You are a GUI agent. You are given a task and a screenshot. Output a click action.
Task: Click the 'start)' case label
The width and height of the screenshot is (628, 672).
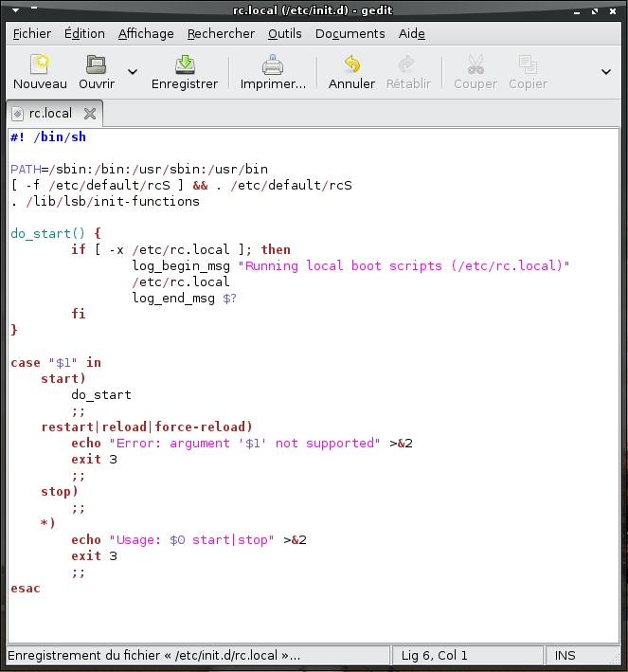click(63, 379)
